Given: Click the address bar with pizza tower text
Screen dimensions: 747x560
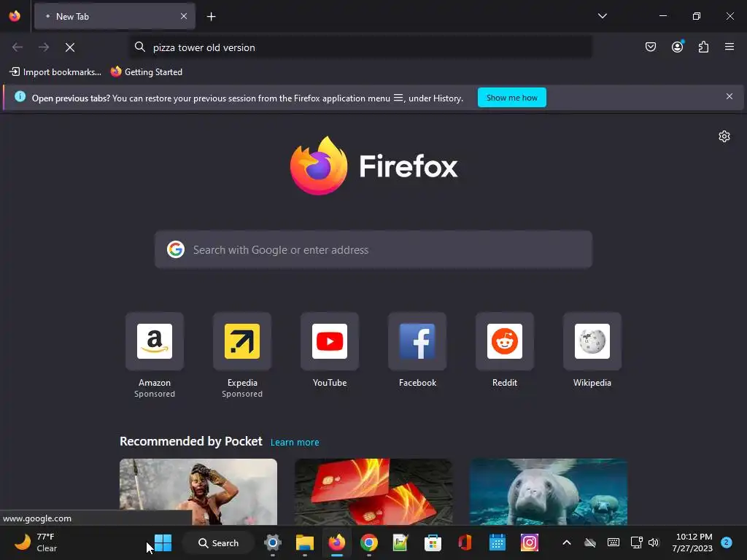Looking at the screenshot, I should click(x=360, y=47).
